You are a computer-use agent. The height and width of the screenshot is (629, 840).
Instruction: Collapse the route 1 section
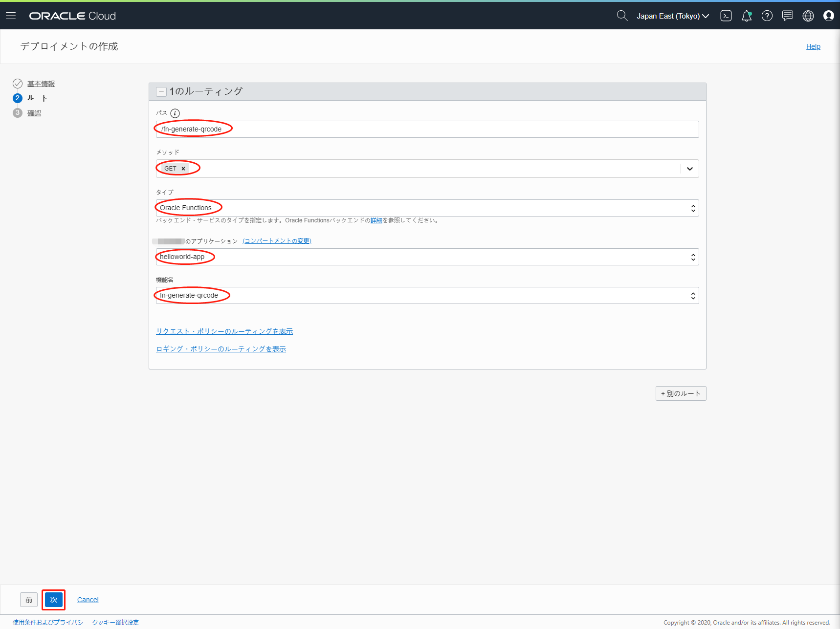(161, 92)
